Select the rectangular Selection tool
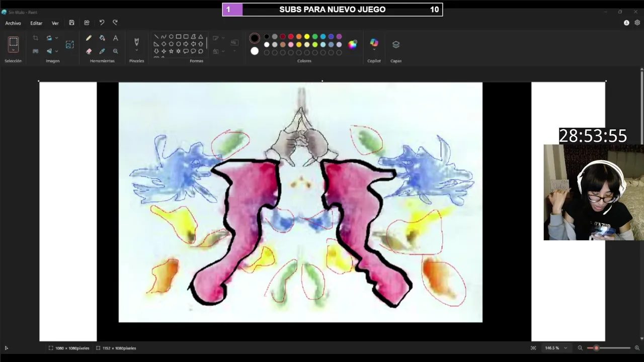 coord(14,42)
